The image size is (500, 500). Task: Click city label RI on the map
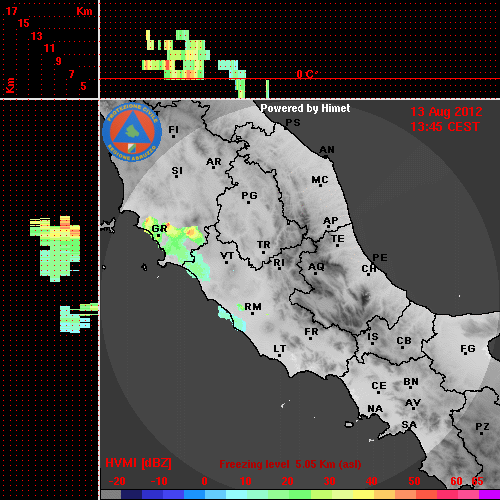279,263
